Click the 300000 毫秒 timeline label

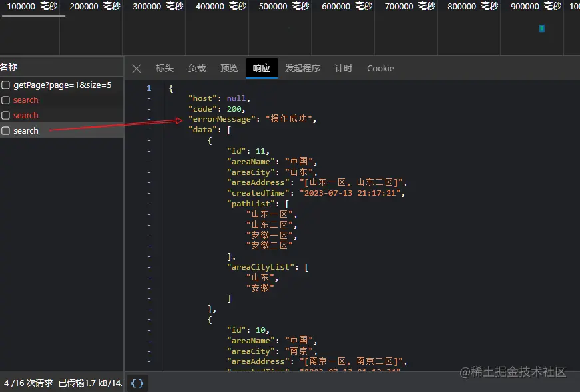coord(158,6)
